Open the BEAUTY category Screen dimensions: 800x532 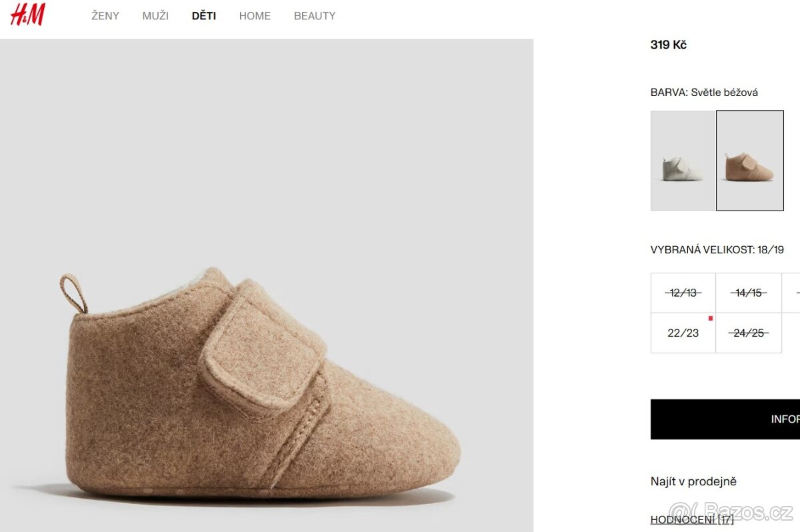coord(315,16)
